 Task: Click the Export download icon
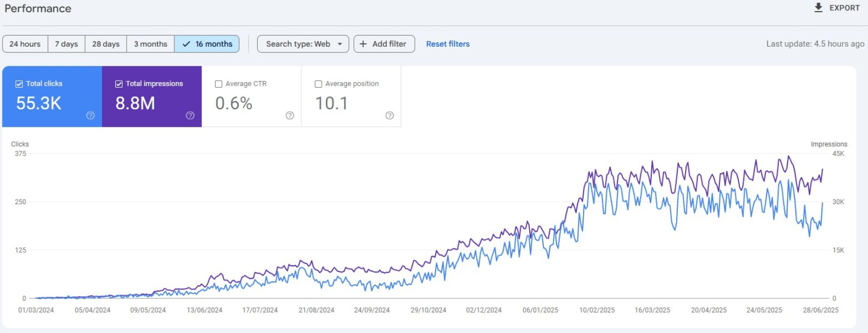tap(818, 8)
